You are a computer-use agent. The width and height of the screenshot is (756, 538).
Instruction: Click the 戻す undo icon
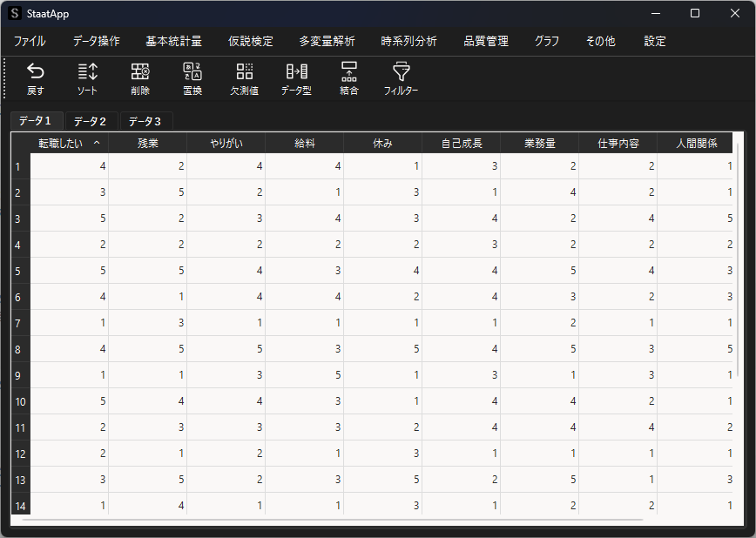36,77
